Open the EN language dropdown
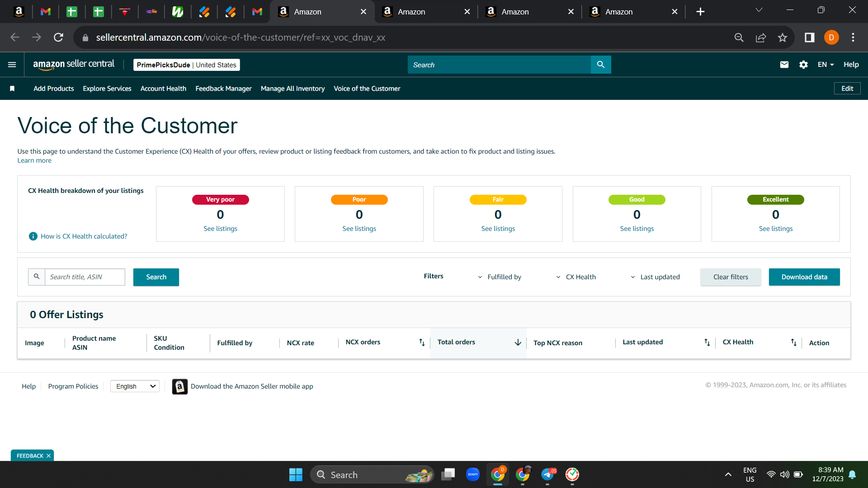This screenshot has height=488, width=868. point(826,65)
